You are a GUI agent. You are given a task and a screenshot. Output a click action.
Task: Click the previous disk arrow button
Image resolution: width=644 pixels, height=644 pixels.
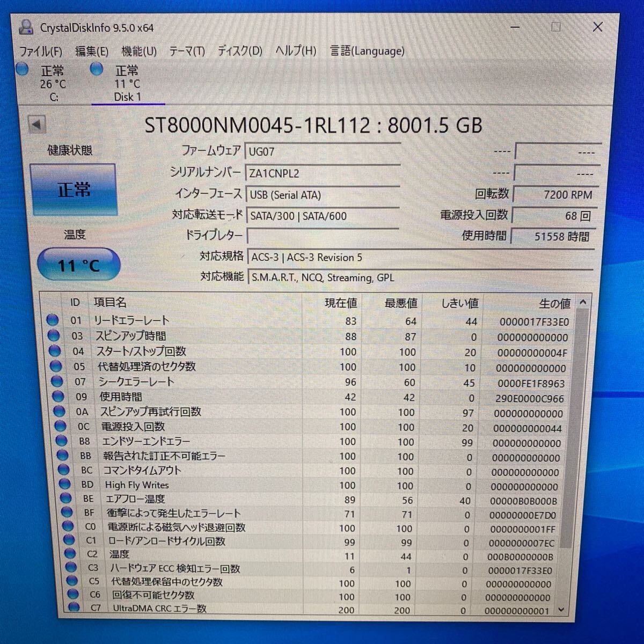(36, 125)
